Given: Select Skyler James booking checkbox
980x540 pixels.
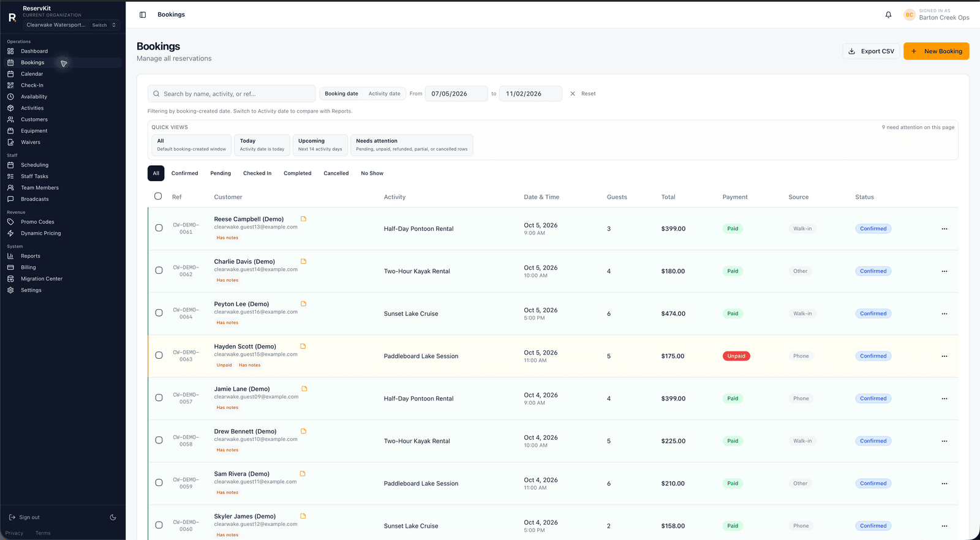Looking at the screenshot, I should (x=159, y=525).
